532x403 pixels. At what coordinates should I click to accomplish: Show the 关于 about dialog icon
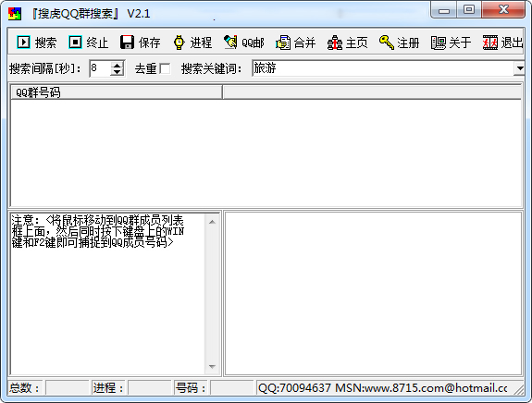[x=439, y=43]
